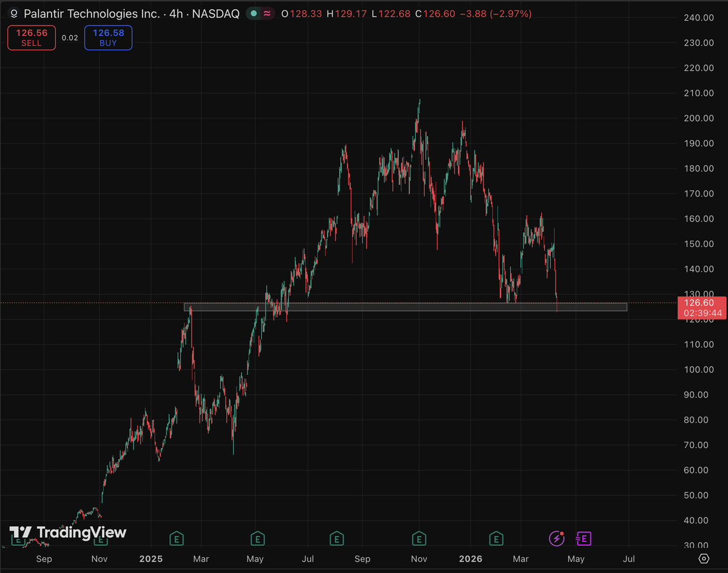The image size is (728, 573).
Task: Open the green earnings marker above May
Action: [257, 538]
